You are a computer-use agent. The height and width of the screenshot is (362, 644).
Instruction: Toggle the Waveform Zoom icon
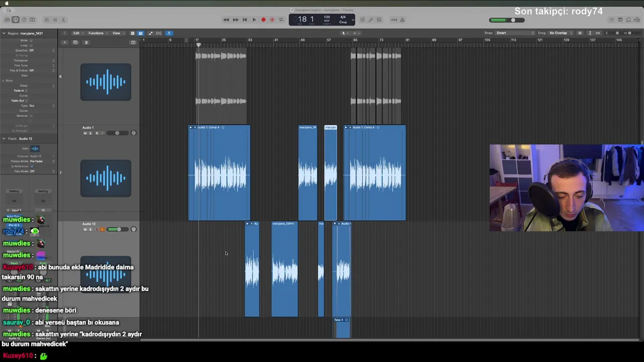pos(580,33)
